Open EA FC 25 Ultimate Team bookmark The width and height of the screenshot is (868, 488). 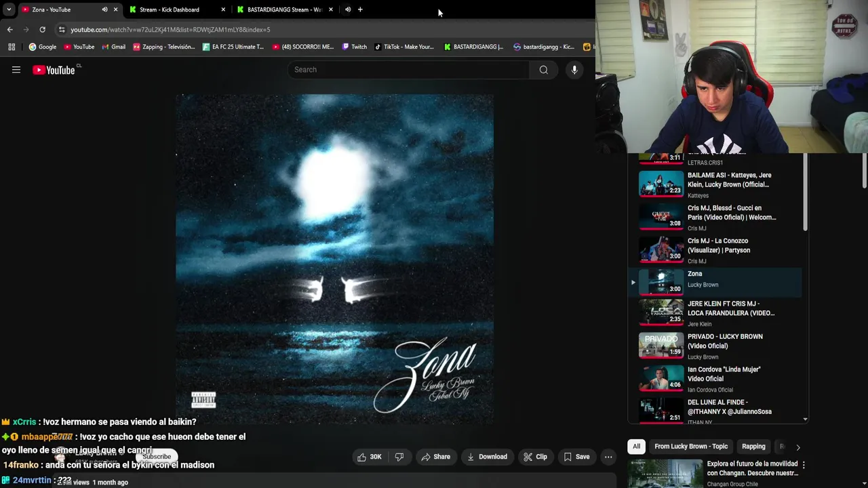(233, 47)
